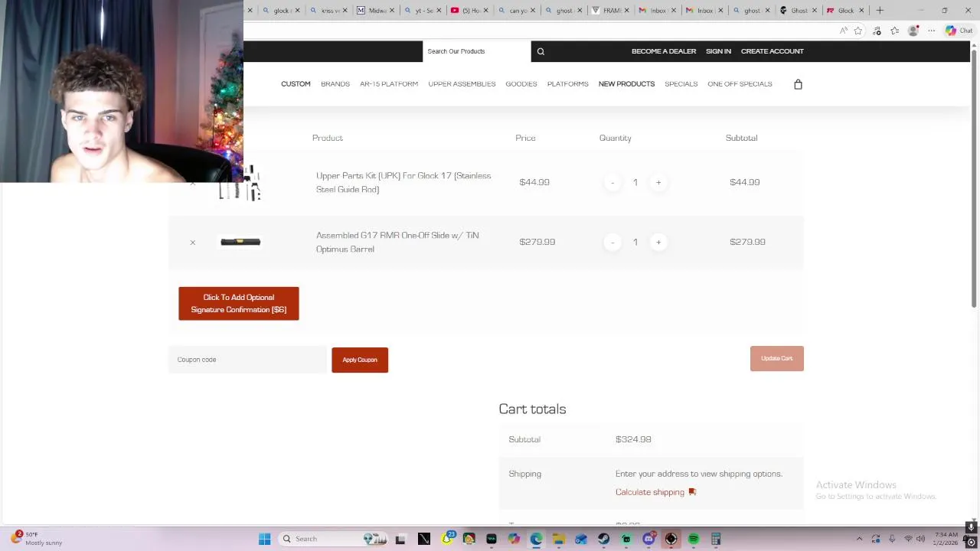980x551 pixels.
Task: Open the Become a Dealer page
Action: (664, 51)
